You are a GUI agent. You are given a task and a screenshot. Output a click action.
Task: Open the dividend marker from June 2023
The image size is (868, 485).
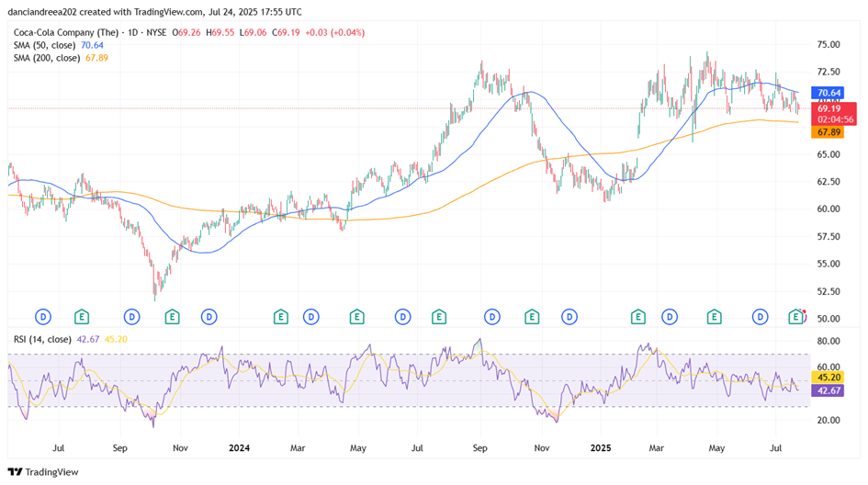(x=42, y=317)
